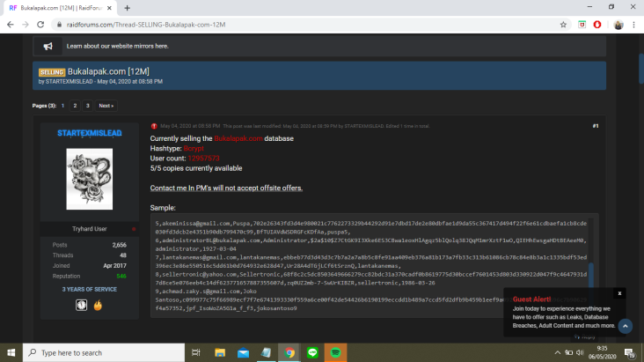Click the SELLING prefix badge
Screen dimensions: 644x362
point(52,72)
